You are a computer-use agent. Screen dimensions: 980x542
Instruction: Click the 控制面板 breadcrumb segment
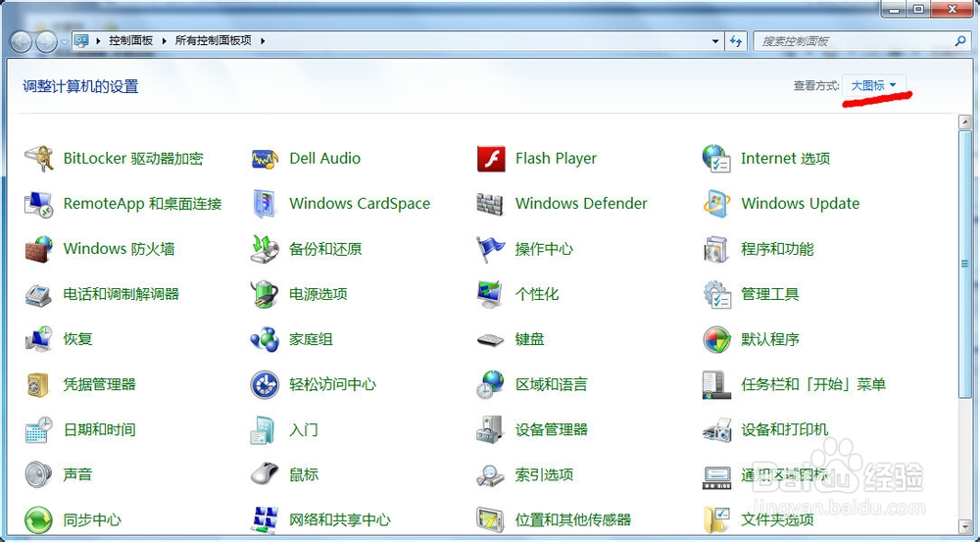tap(130, 40)
